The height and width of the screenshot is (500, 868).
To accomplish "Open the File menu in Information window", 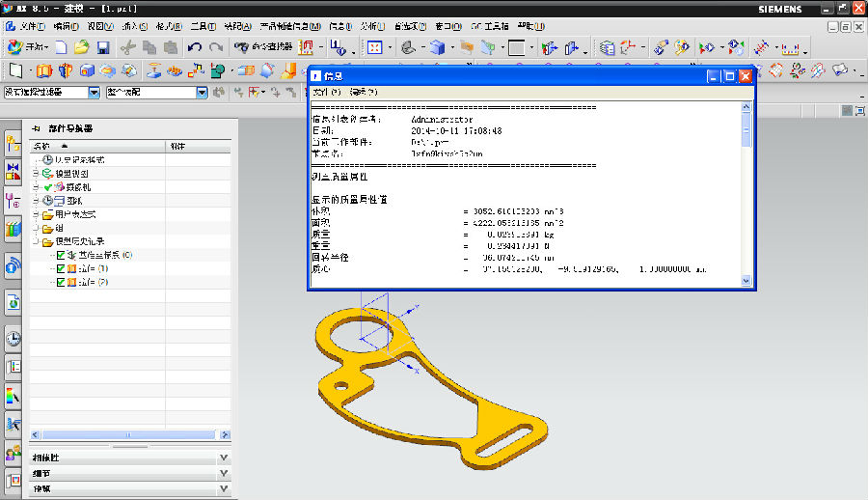I will click(x=327, y=92).
